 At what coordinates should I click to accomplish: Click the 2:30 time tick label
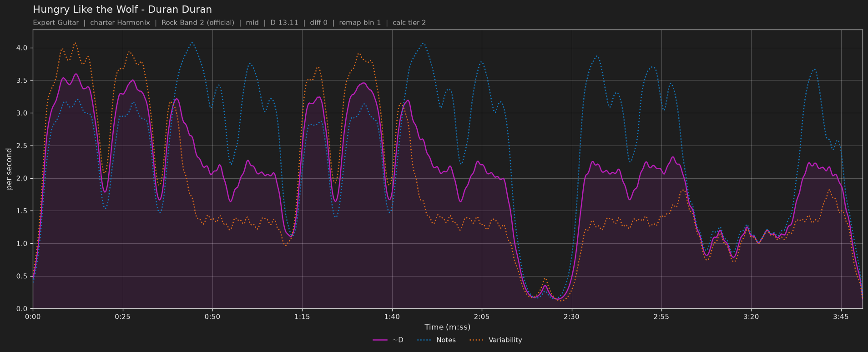coord(572,317)
